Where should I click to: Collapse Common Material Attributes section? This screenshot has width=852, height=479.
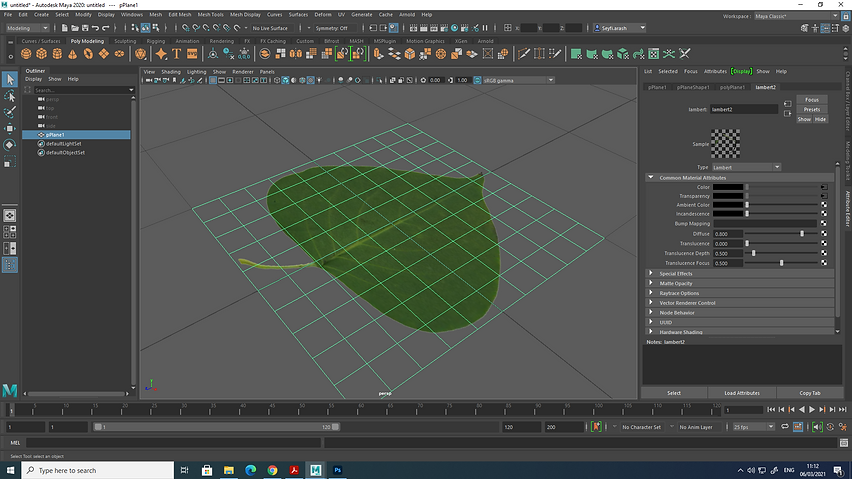[650, 178]
